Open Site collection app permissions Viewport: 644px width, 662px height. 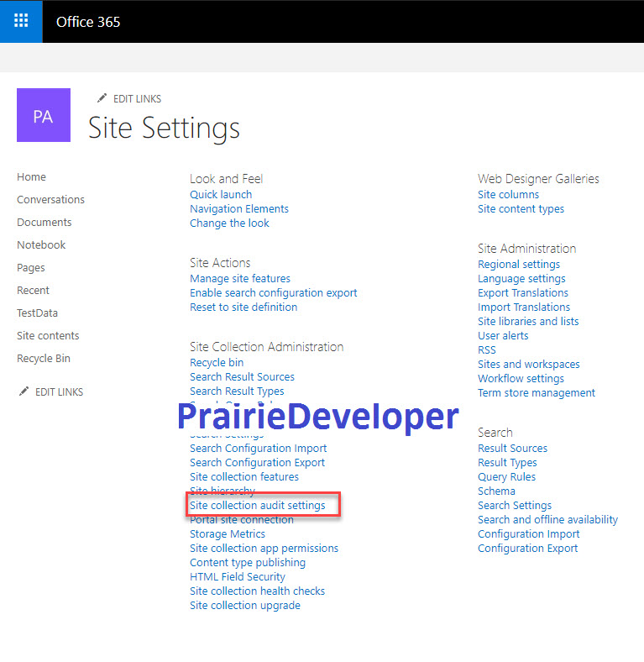264,549
